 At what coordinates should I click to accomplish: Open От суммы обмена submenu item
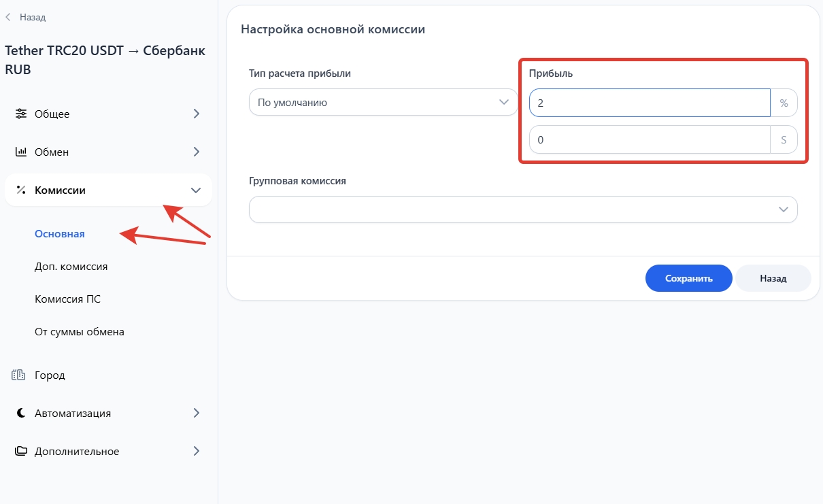(79, 332)
